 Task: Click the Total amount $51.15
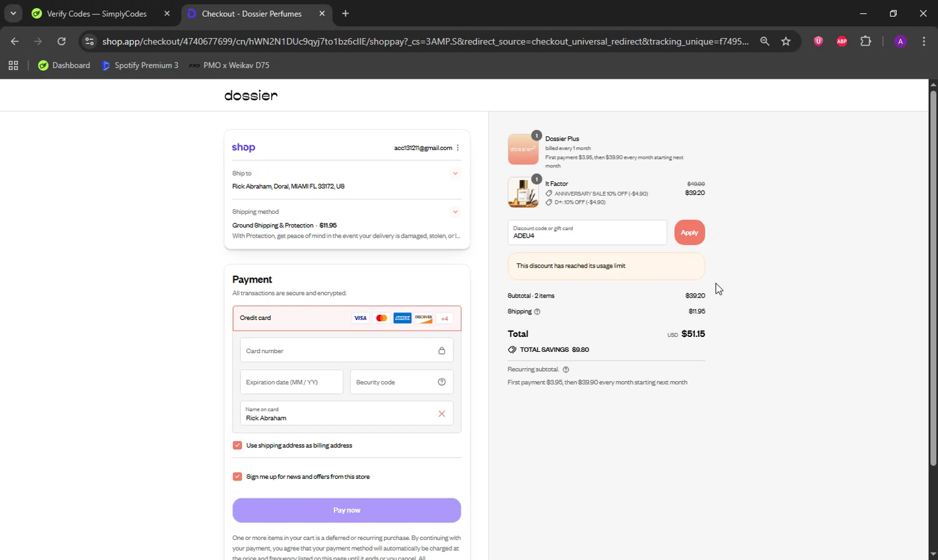click(693, 334)
